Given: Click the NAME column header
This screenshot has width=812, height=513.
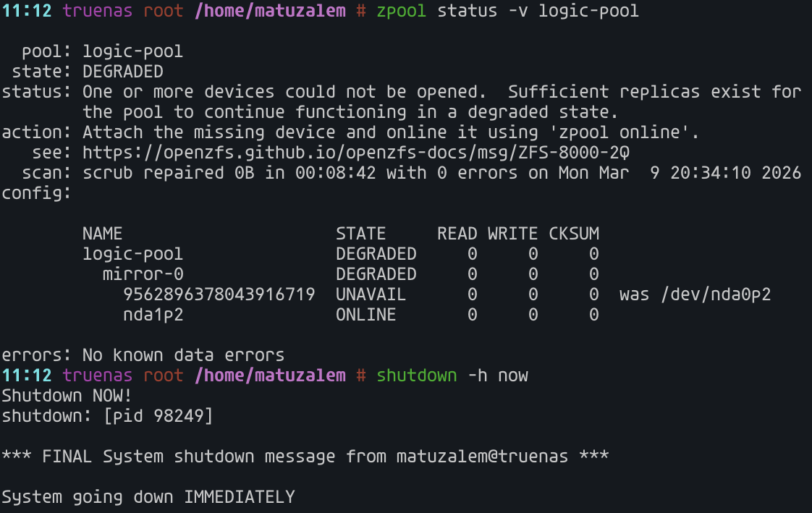Looking at the screenshot, I should tap(102, 234).
